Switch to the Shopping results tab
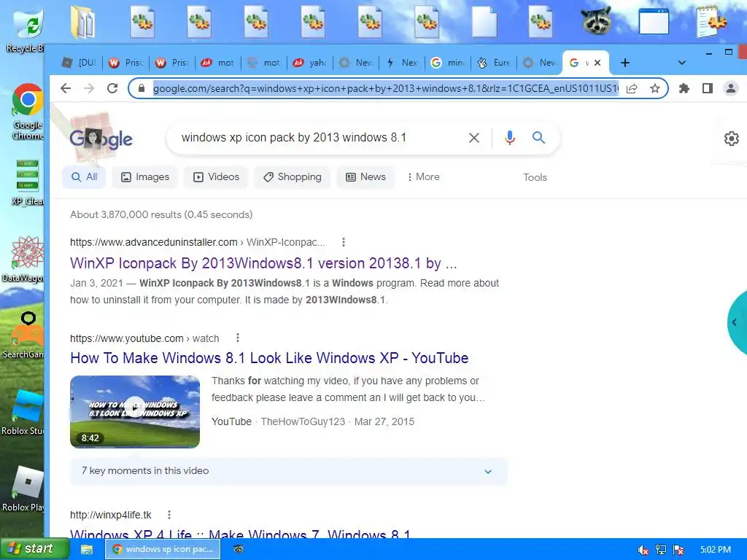This screenshot has height=560, width=747. pos(292,177)
